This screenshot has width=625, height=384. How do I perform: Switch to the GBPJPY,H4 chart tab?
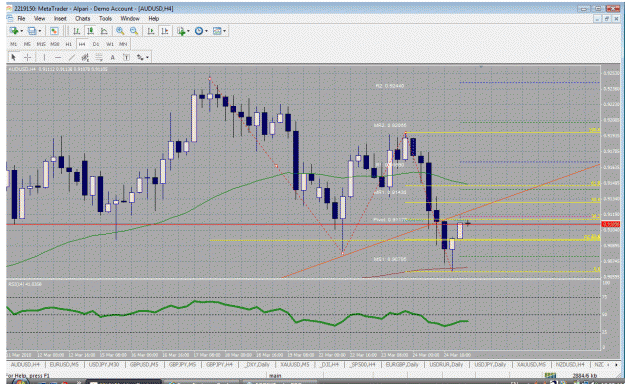point(219,364)
